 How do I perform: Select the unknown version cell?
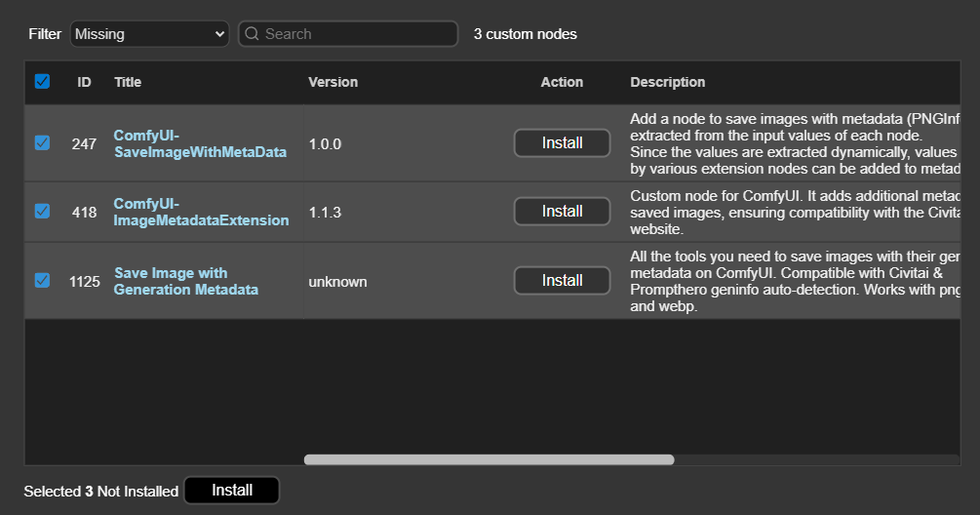click(337, 281)
